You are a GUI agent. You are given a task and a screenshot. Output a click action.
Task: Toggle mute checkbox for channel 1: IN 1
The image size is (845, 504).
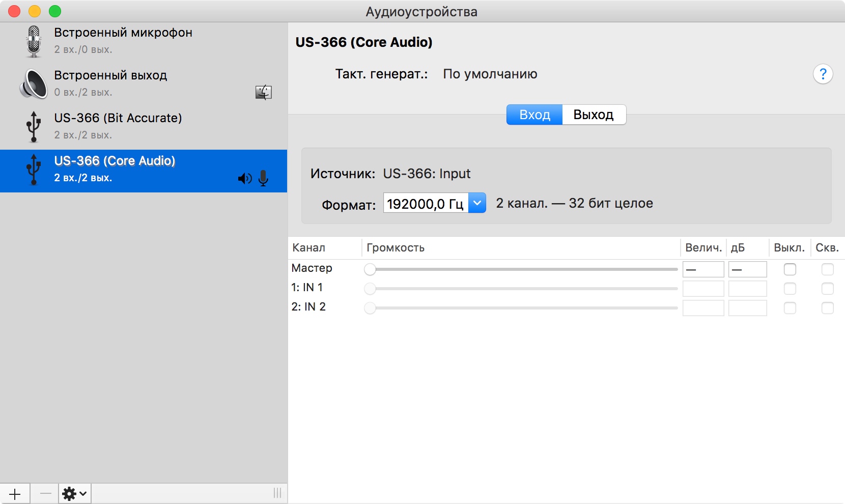point(790,289)
